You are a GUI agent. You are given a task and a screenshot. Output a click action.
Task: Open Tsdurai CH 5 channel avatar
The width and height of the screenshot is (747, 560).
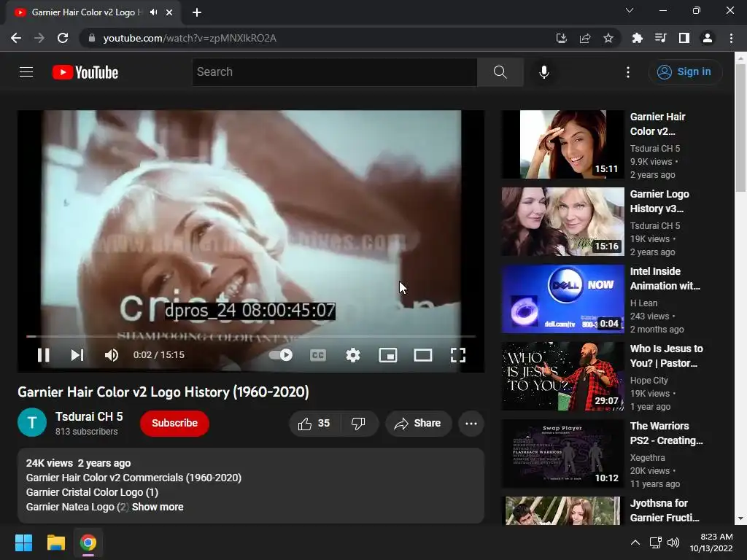tap(32, 422)
